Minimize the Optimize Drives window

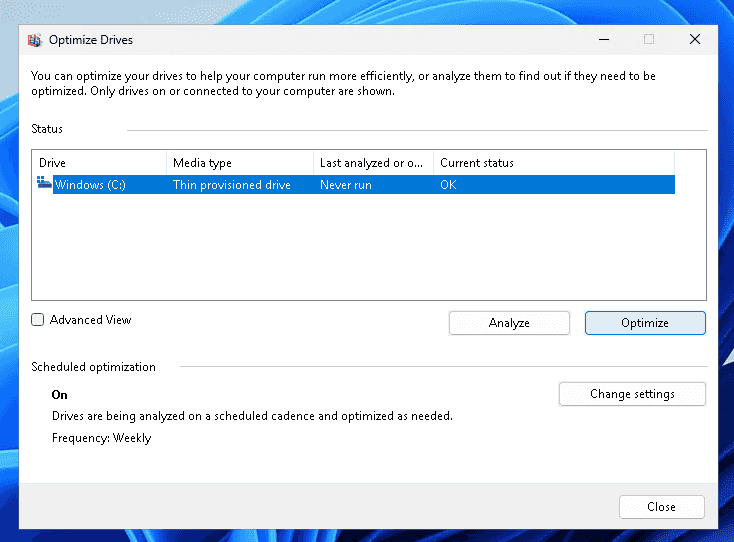coord(603,40)
